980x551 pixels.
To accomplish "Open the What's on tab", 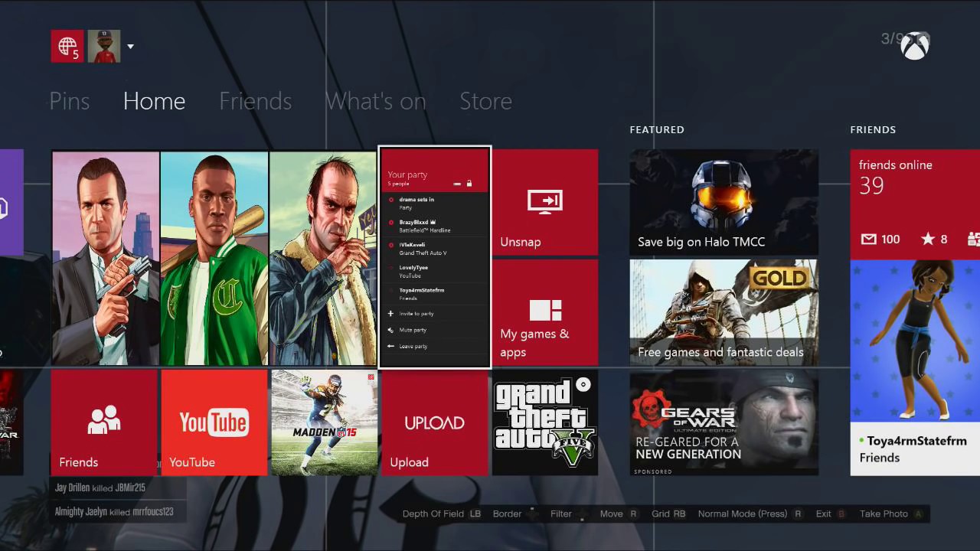I will (x=375, y=101).
